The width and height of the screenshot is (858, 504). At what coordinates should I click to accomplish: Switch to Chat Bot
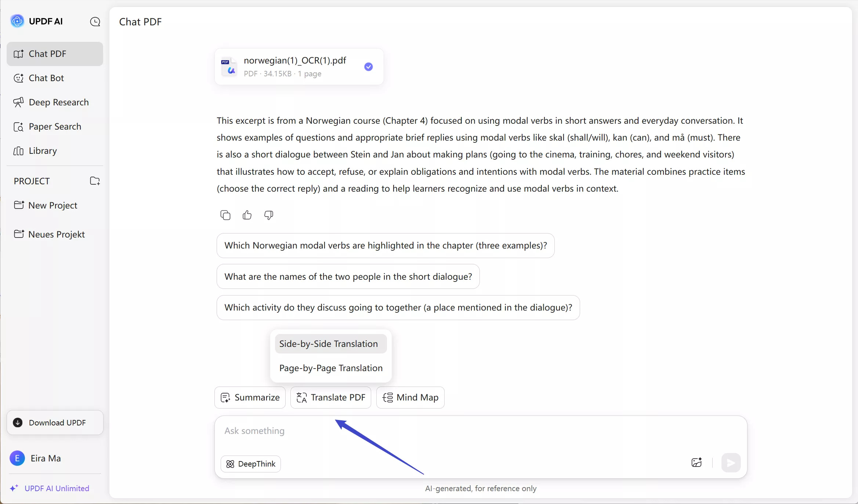(x=45, y=78)
